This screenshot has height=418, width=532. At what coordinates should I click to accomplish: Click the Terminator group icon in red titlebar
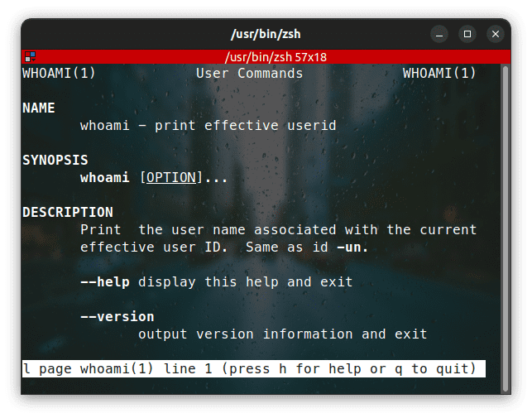point(30,56)
